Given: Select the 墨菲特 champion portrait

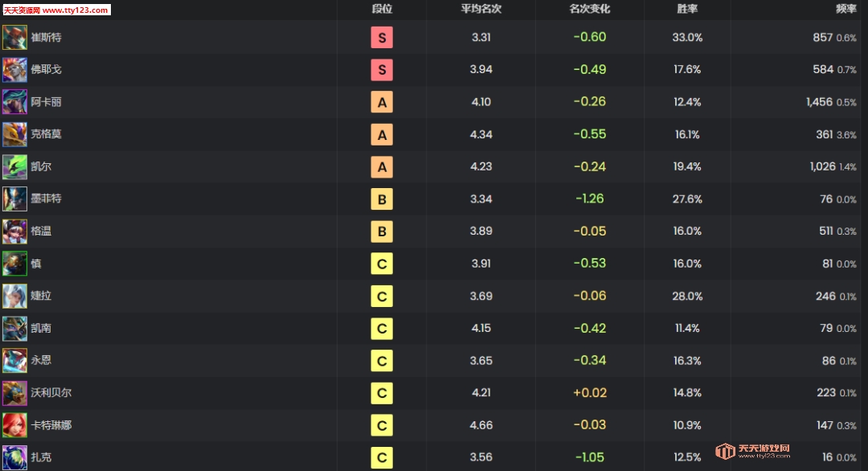Looking at the screenshot, I should click(x=14, y=199).
